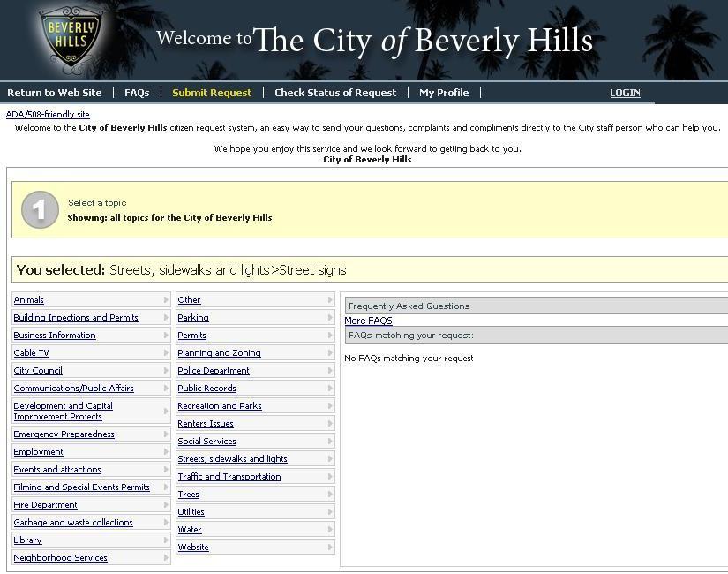This screenshot has width=728, height=574.
Task: Click Return to Web Site
Action: coord(55,93)
